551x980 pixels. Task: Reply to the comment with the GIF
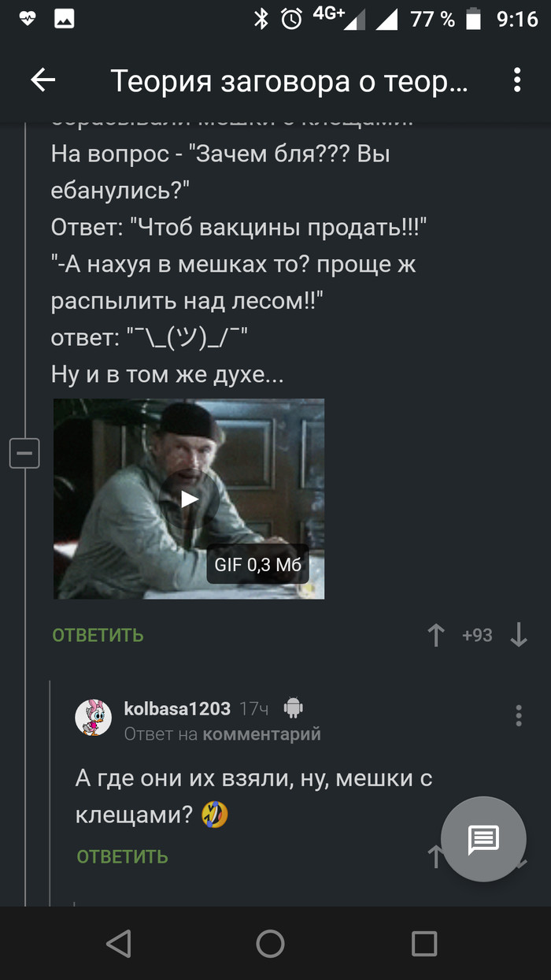click(98, 635)
